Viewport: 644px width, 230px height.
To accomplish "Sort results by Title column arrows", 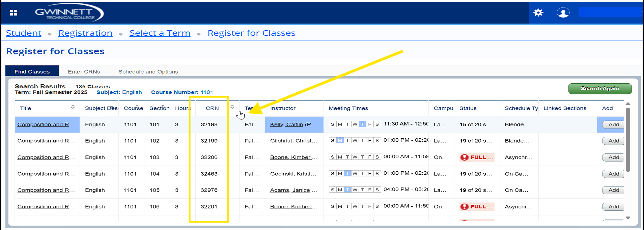I will [73, 107].
